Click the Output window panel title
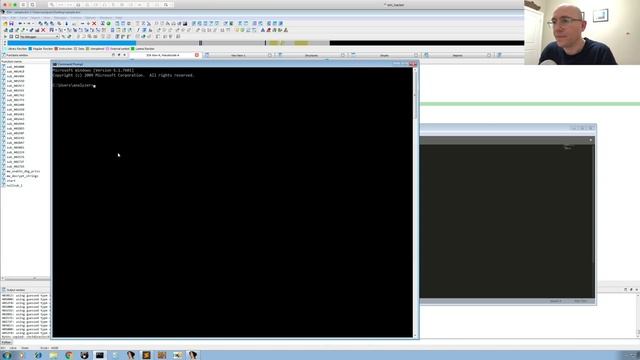Screen dimensions: 640x360 tap(16, 290)
